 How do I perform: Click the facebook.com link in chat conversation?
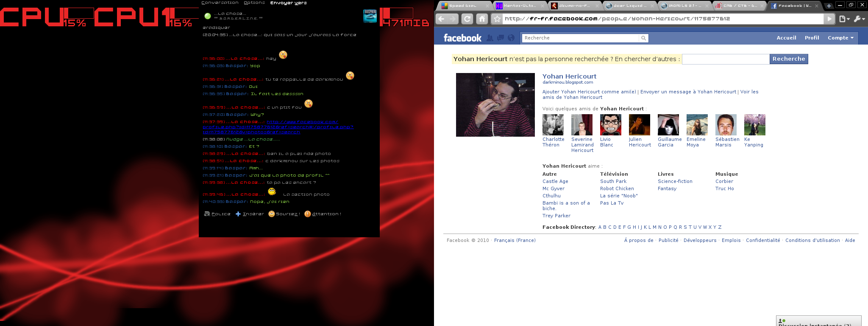[x=278, y=127]
